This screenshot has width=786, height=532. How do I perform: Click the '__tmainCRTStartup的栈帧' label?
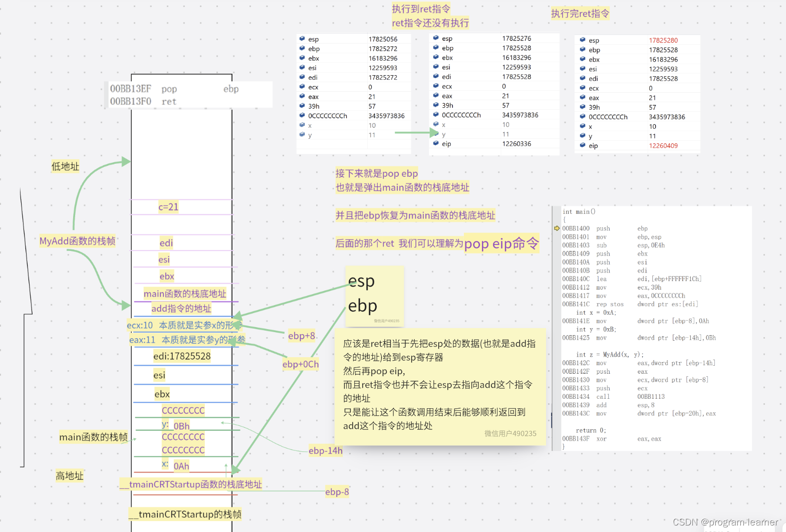(x=185, y=514)
